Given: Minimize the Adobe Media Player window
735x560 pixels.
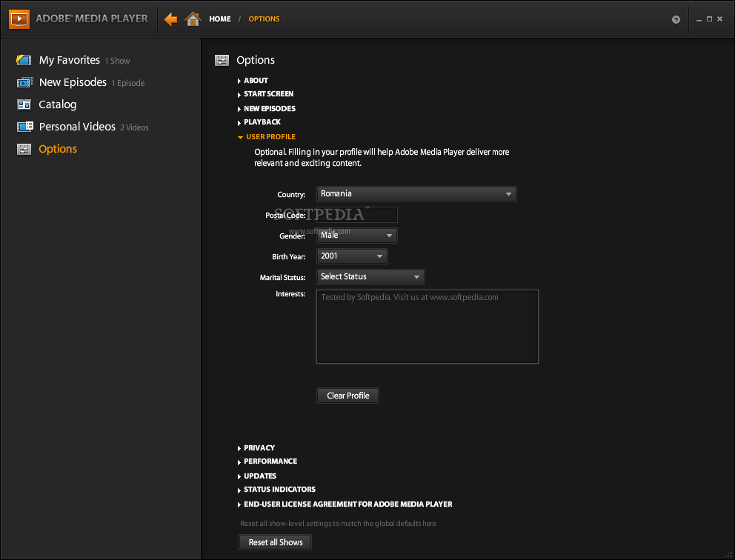Looking at the screenshot, I should coord(699,19).
